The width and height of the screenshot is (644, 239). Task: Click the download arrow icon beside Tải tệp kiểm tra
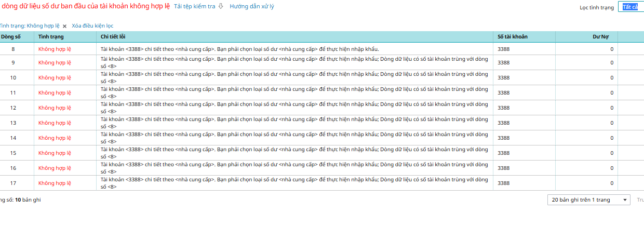point(221,7)
